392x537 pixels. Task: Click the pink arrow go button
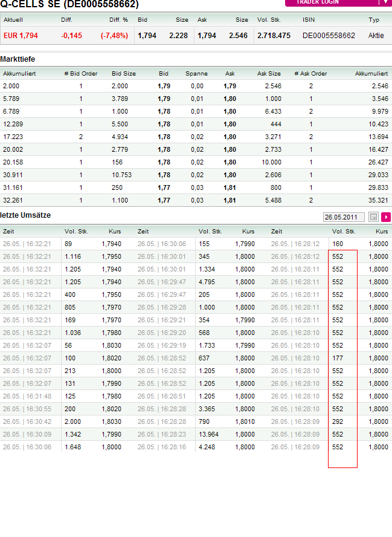click(386, 217)
